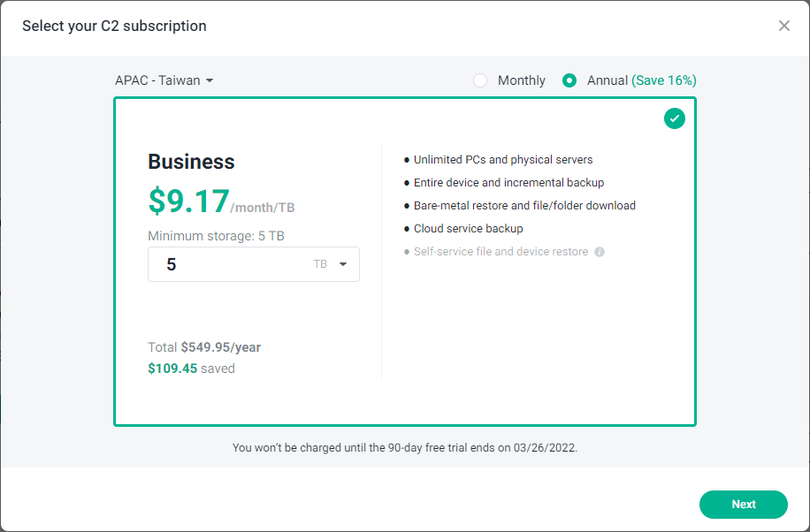Click Bare-metal restore and file/folder download
This screenshot has height=532, width=810.
click(x=524, y=206)
